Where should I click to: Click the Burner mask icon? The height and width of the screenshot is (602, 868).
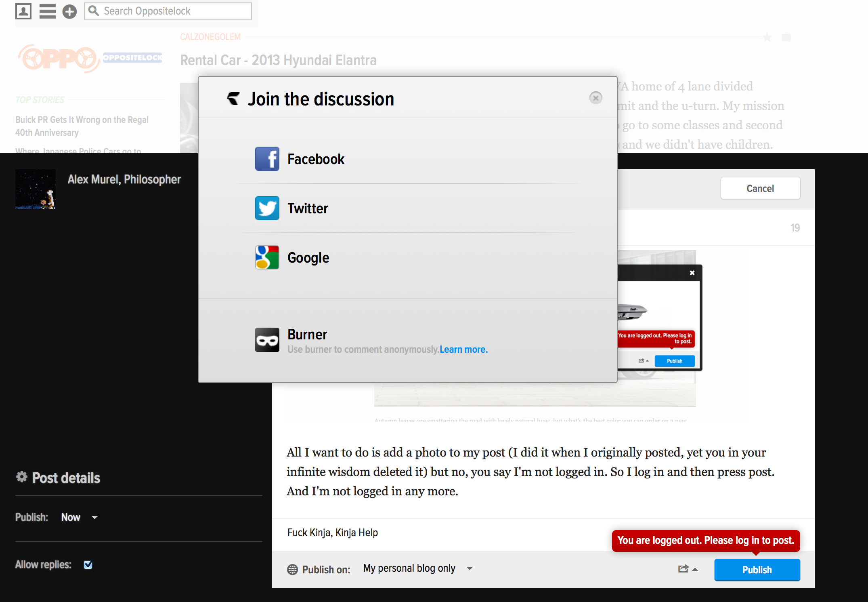coord(267,340)
